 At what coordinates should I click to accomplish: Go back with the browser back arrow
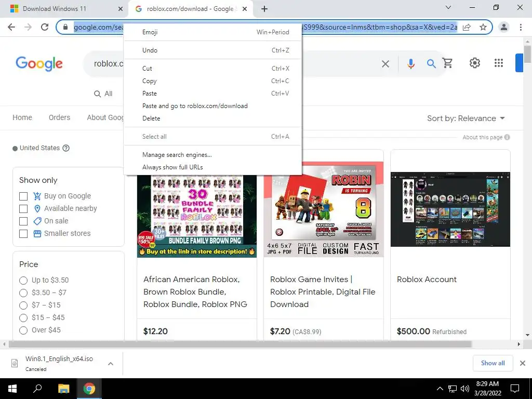point(11,27)
